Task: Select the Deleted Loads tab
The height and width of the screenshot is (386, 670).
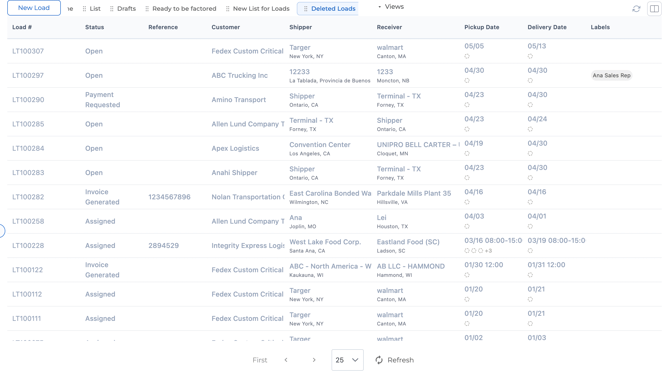Action: tap(329, 9)
